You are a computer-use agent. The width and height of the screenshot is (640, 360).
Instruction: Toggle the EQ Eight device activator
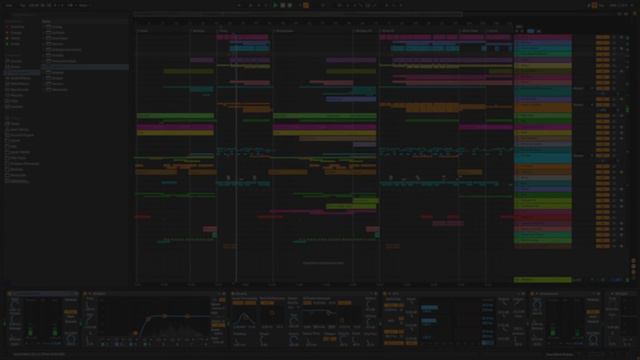tap(84, 293)
